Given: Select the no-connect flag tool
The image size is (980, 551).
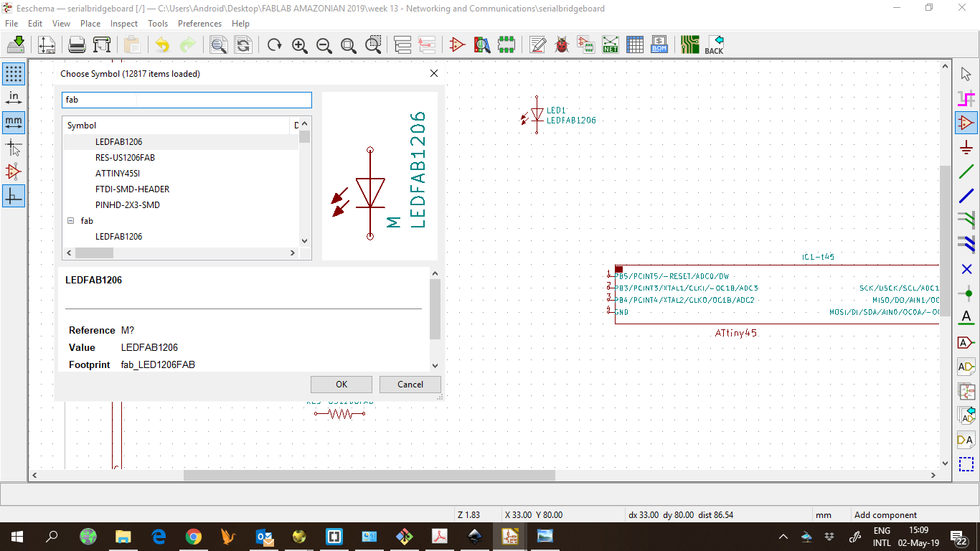Looking at the screenshot, I should pyautogui.click(x=966, y=269).
